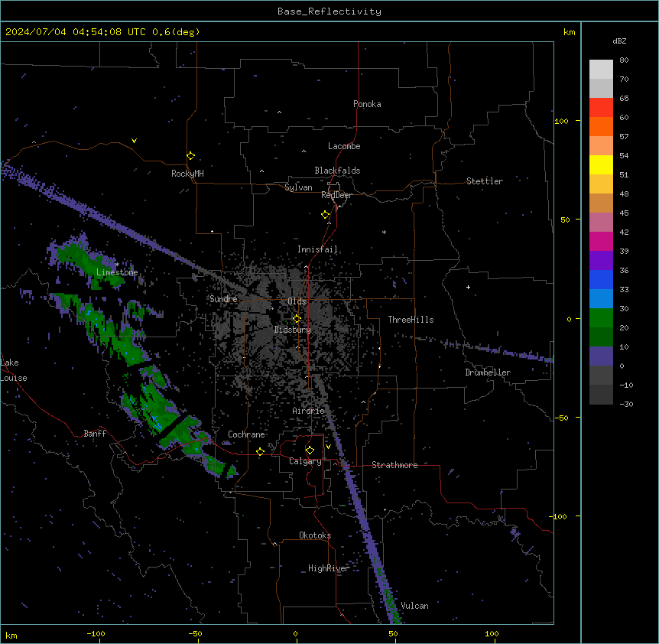This screenshot has width=659, height=644.
Task: Click the -50 tick on horizontal axis
Action: [195, 633]
